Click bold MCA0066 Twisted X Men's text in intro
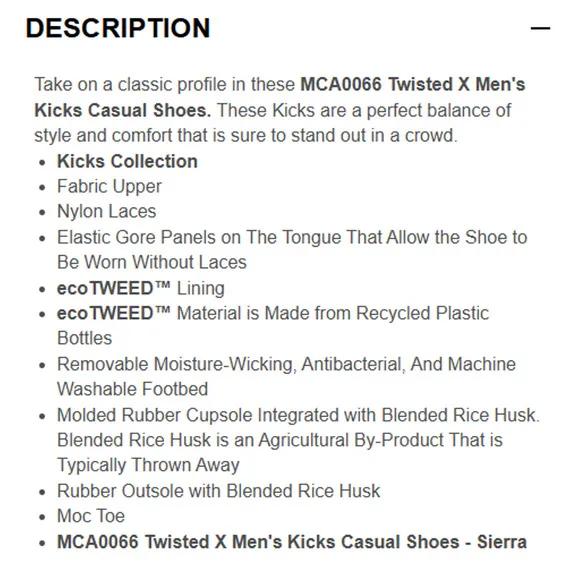The image size is (580, 580). click(412, 84)
